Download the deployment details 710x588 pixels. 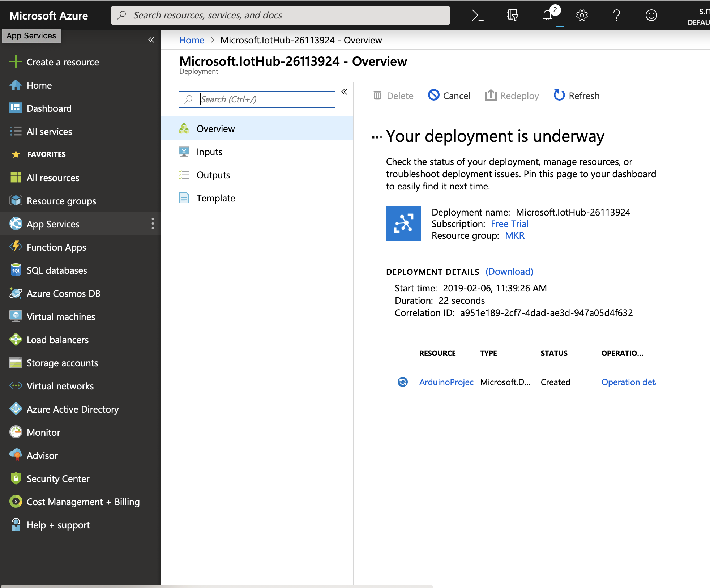click(509, 272)
